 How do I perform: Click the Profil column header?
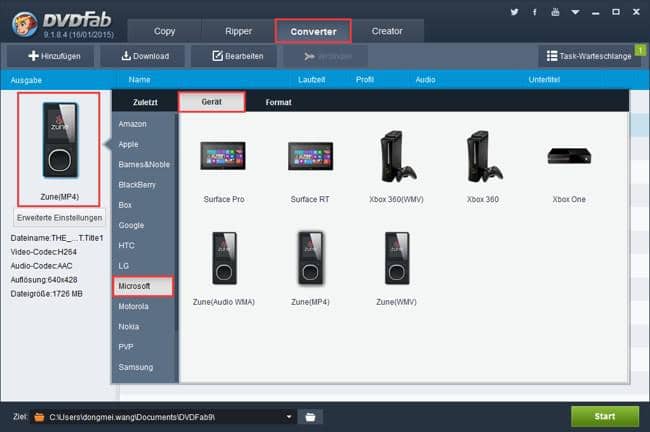click(365, 80)
